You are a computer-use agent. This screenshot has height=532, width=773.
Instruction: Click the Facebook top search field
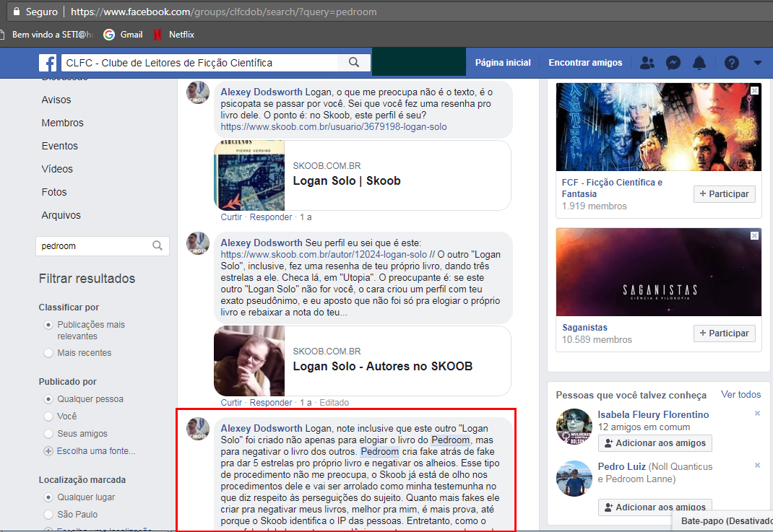[199, 63]
